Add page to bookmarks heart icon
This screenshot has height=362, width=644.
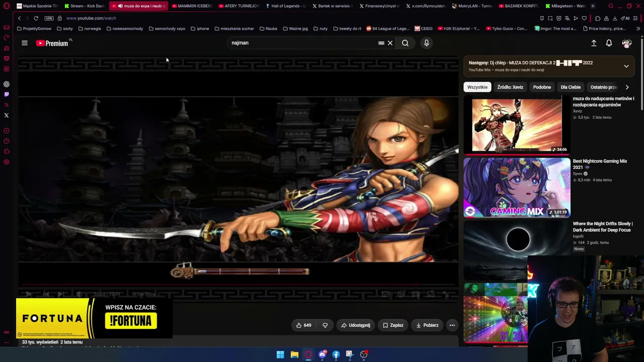tap(584, 18)
